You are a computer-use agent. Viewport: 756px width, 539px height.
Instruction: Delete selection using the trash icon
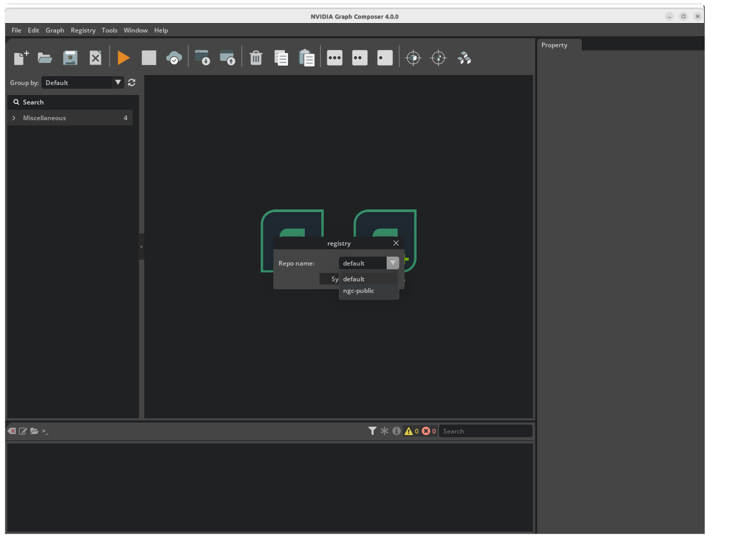(x=256, y=58)
